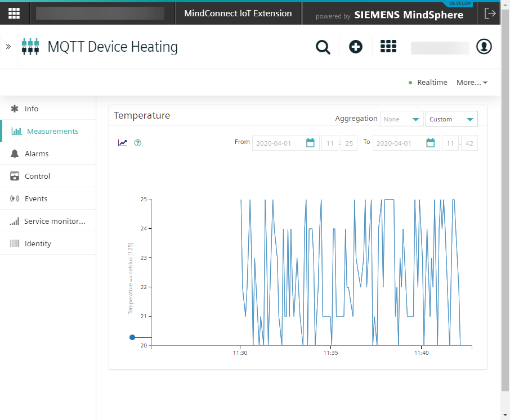Open the application switcher grid icon
Image resolution: width=510 pixels, height=420 pixels.
click(x=388, y=47)
